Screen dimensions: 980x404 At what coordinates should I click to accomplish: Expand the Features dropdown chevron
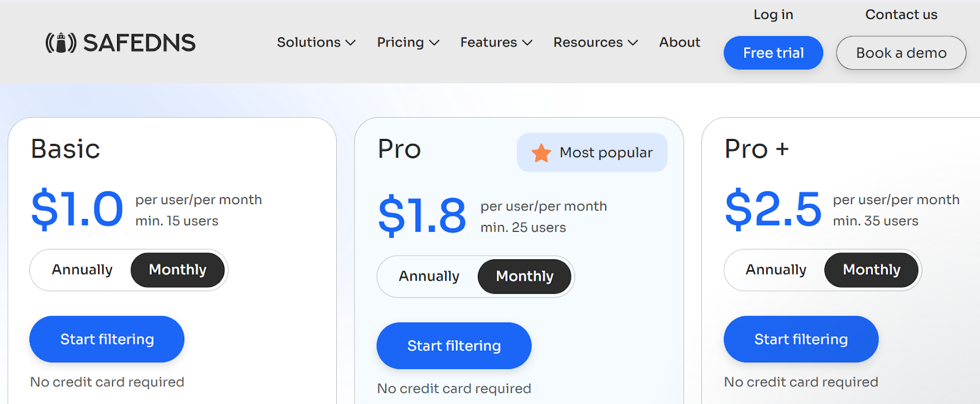click(527, 42)
